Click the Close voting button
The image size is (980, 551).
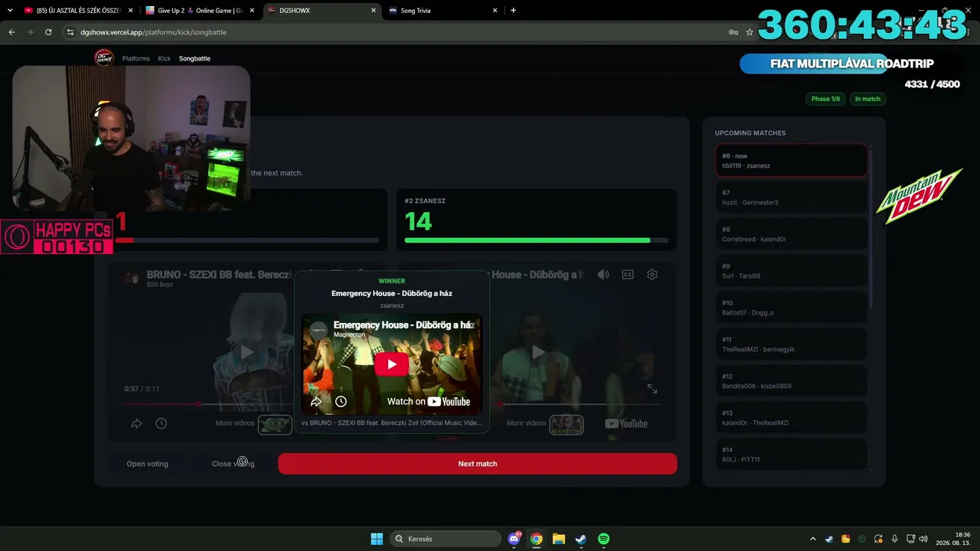pos(233,464)
